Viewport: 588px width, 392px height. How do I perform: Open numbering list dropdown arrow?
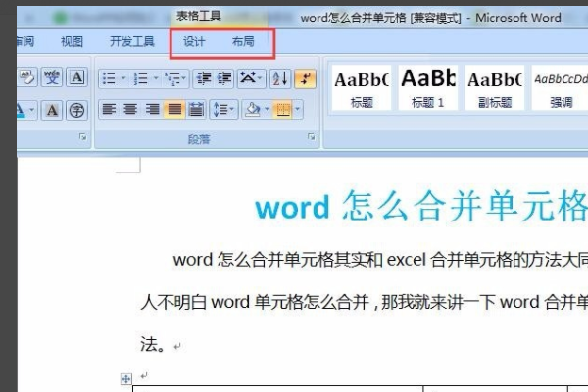point(156,78)
